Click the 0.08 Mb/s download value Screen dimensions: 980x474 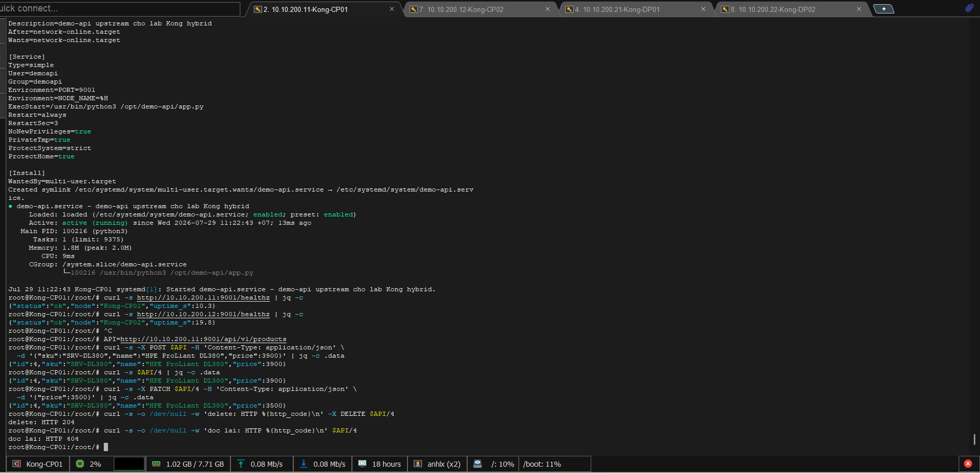[x=330, y=464]
